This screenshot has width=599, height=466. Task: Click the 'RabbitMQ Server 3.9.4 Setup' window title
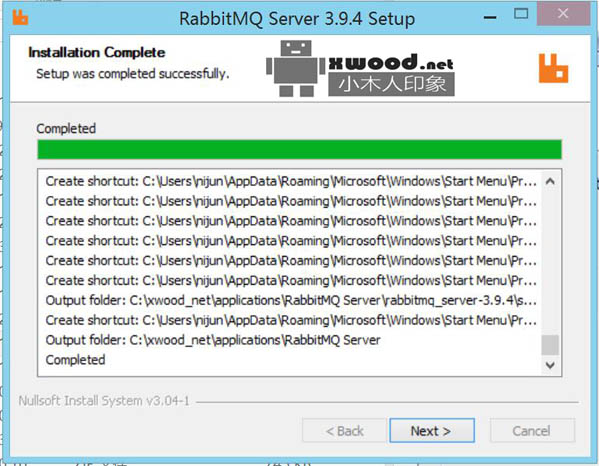(x=297, y=19)
